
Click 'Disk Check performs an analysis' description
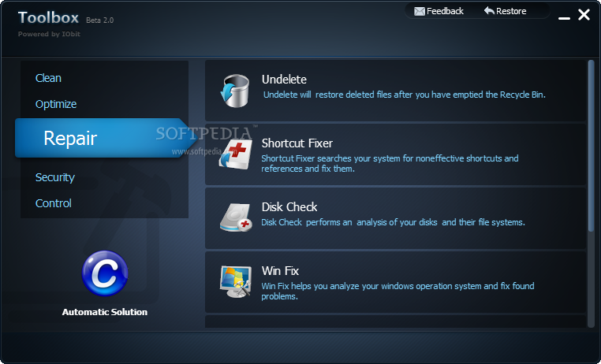tap(393, 222)
